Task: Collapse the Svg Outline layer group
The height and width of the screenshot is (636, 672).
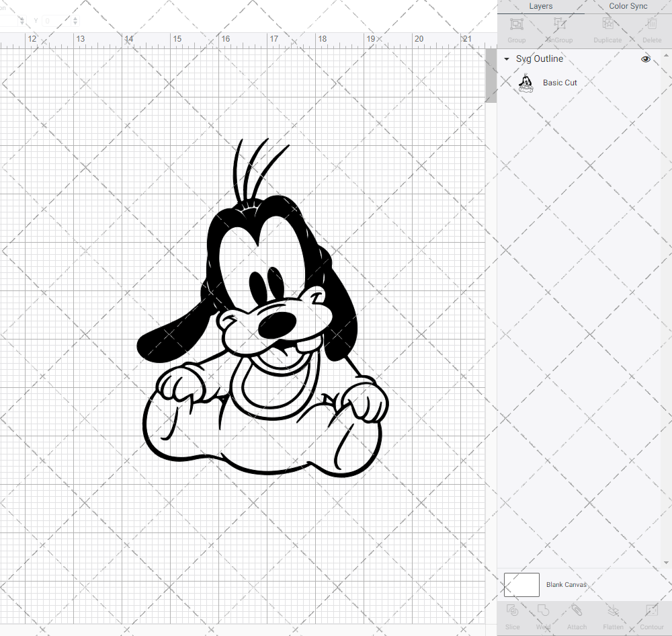Action: pyautogui.click(x=506, y=59)
